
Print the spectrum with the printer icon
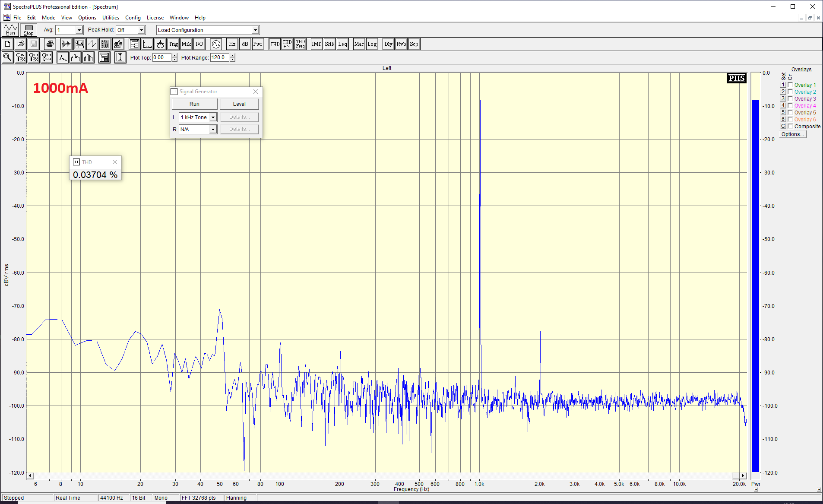[50, 44]
